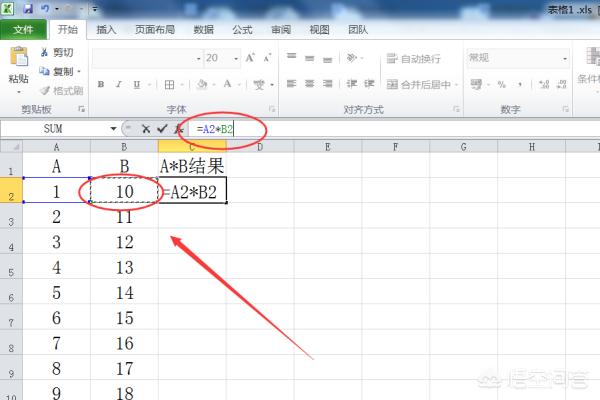The image size is (600, 400).
Task: Click the 复制 (Copy) button
Action: pyautogui.click(x=57, y=72)
